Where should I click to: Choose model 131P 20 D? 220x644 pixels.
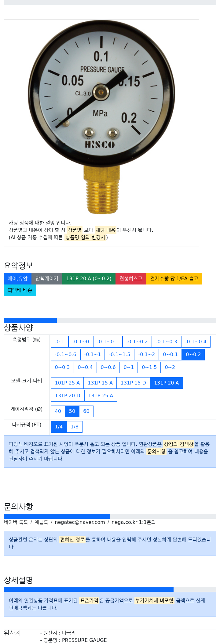point(68,395)
